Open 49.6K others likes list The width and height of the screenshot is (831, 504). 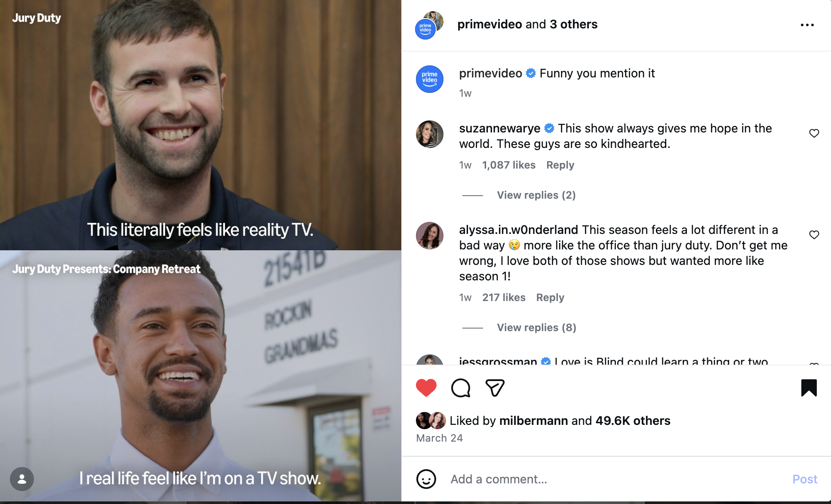(633, 421)
